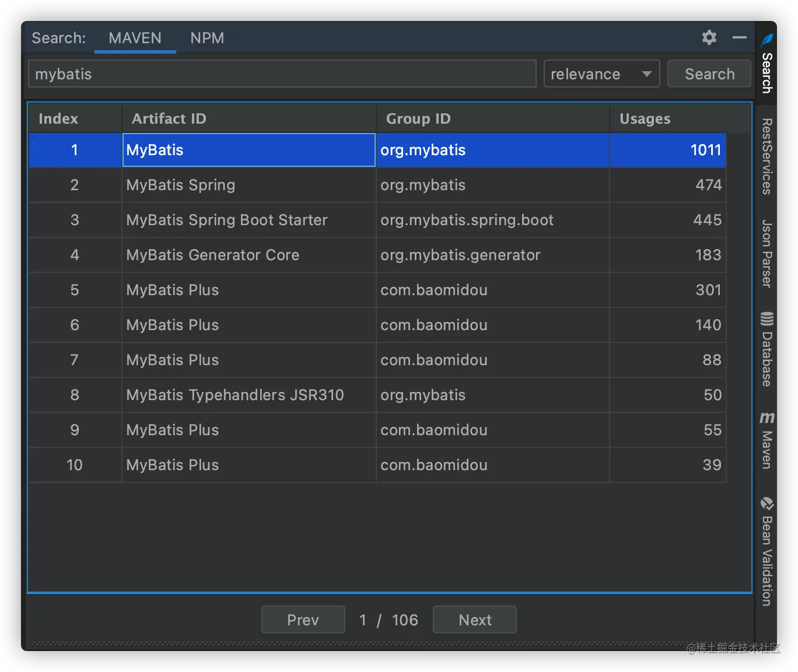Click the Search button
The height and width of the screenshot is (672, 798).
tap(709, 74)
